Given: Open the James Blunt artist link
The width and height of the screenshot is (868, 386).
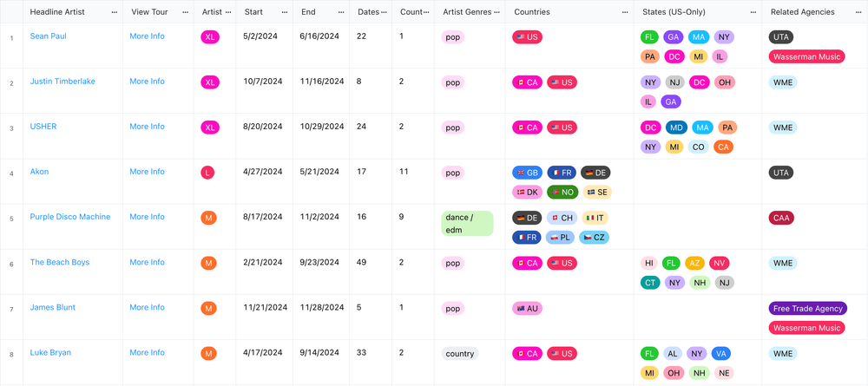Looking at the screenshot, I should 53,307.
